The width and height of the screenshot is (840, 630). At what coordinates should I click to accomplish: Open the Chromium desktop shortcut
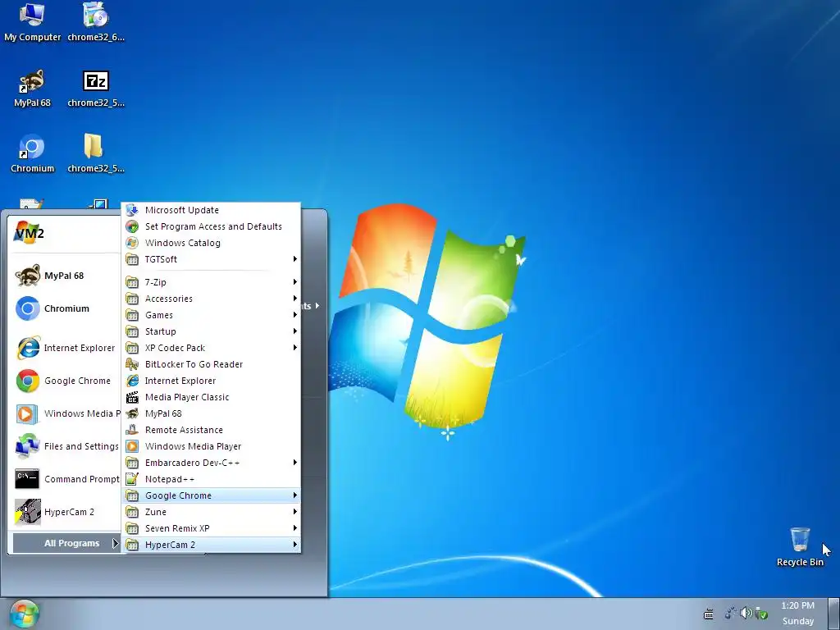tap(32, 153)
